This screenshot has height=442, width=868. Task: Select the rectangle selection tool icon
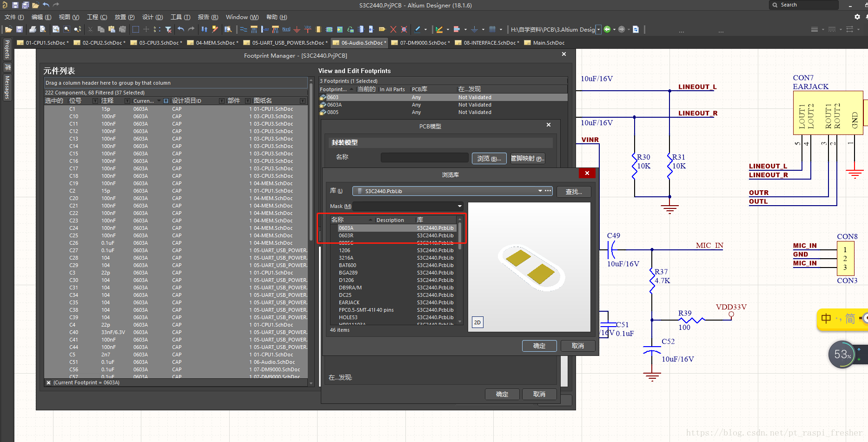pyautogui.click(x=135, y=29)
